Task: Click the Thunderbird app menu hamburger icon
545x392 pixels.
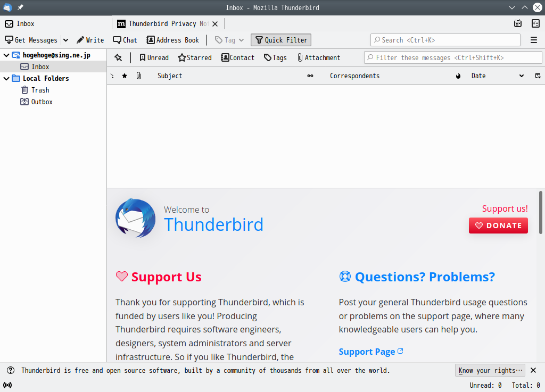Action: (534, 40)
